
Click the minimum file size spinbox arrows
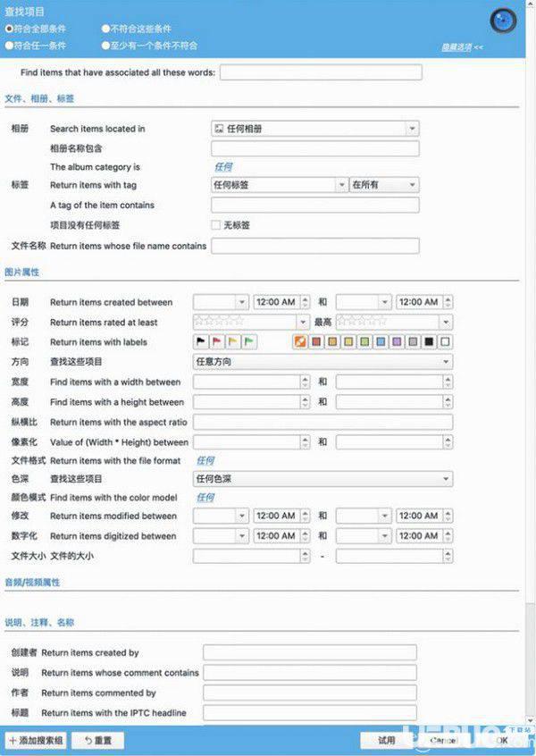pos(306,556)
